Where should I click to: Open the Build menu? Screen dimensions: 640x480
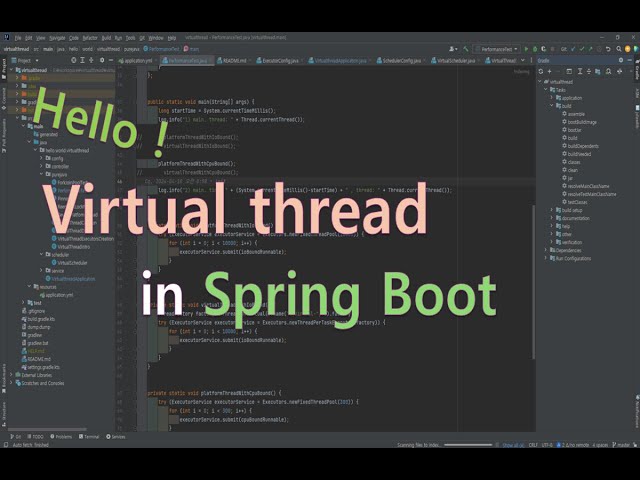[x=106, y=38]
